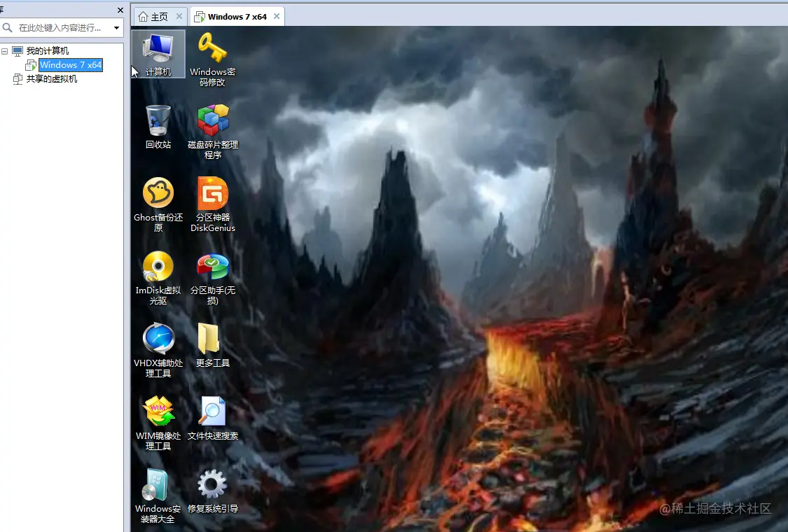Screen dimensions: 788x532
Task: Open the search filter dropdown arrow
Action: pyautogui.click(x=116, y=27)
